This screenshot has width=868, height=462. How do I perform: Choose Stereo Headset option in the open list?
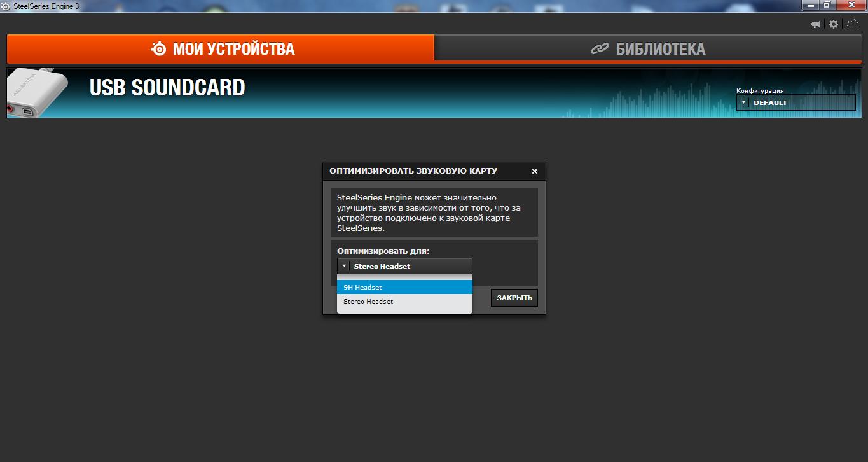tap(404, 301)
